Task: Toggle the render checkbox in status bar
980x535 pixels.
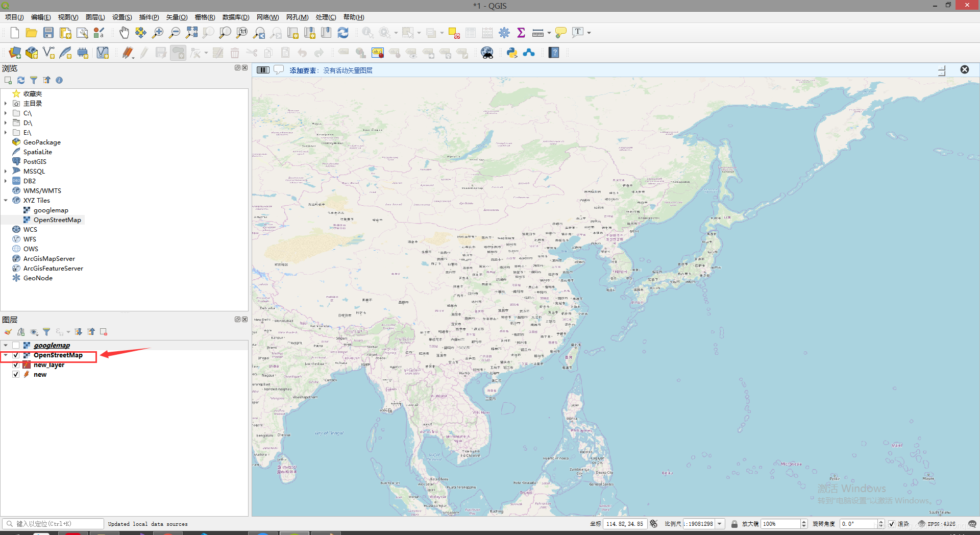Action: (892, 524)
